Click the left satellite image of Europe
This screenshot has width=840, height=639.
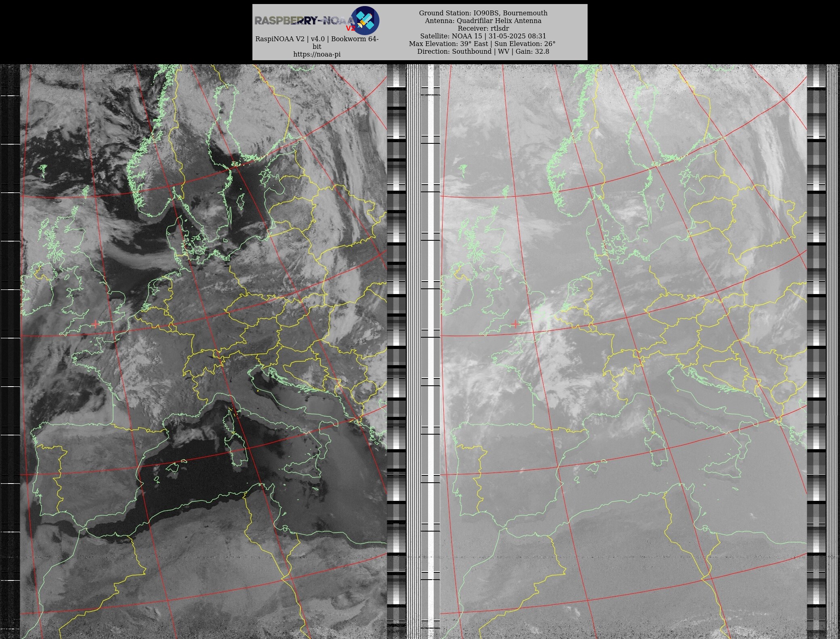204,351
